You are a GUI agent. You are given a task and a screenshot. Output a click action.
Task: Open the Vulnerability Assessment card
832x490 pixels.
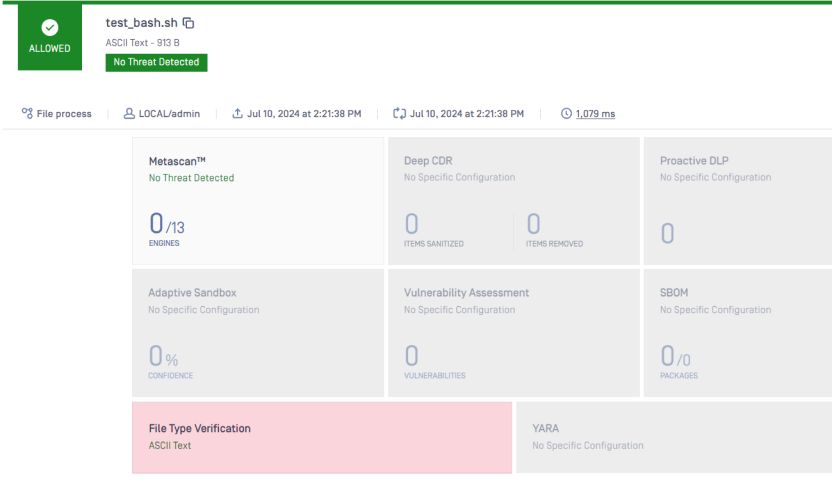tap(514, 333)
